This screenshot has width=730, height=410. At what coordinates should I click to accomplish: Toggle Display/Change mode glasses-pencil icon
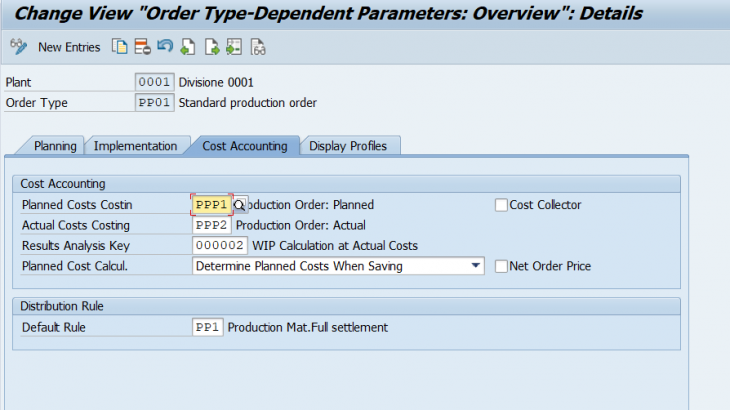click(19, 47)
